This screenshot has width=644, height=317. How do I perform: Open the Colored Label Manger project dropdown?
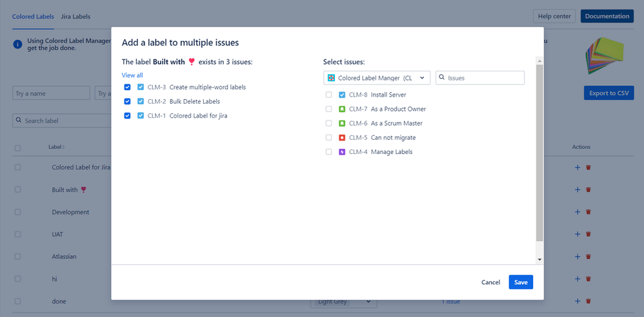[377, 78]
